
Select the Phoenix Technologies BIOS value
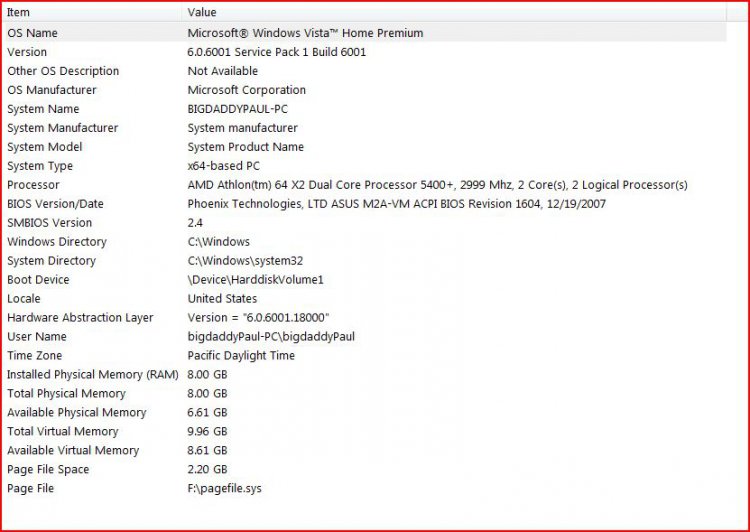click(397, 204)
